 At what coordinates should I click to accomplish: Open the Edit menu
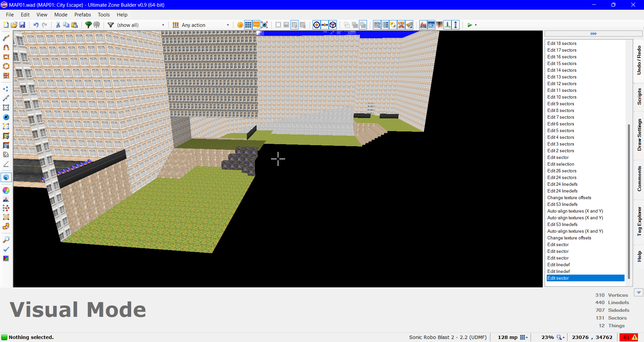(25, 15)
